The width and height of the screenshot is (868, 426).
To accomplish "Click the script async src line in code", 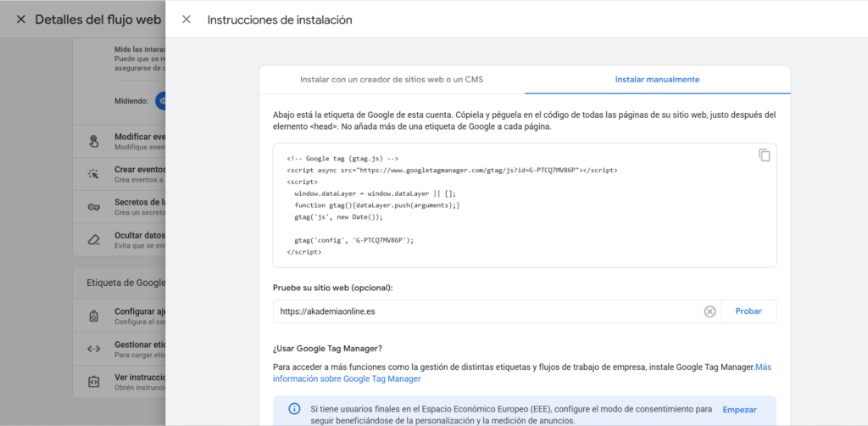I will tap(453, 170).
